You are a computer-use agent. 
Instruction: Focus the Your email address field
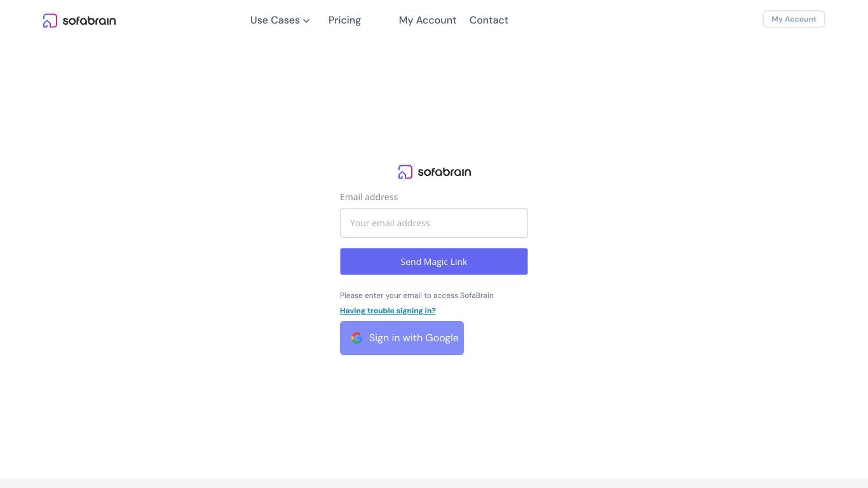pos(434,223)
